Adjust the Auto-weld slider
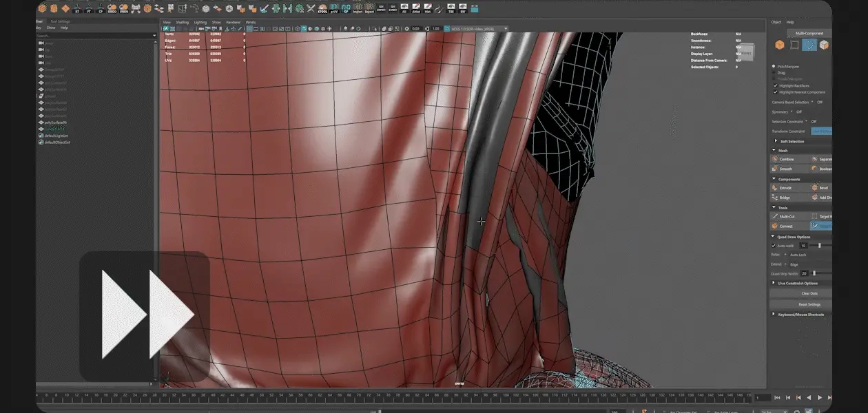Image resolution: width=868 pixels, height=413 pixels. pos(819,246)
